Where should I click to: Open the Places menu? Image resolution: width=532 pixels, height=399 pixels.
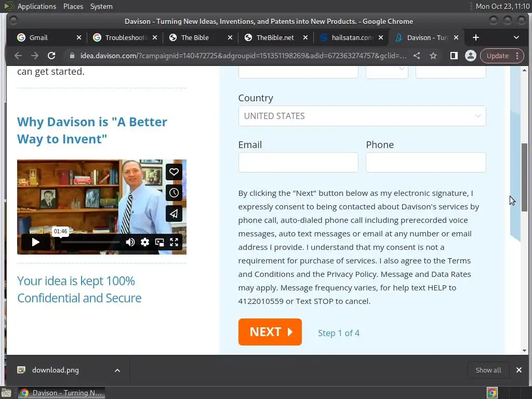pos(73,6)
